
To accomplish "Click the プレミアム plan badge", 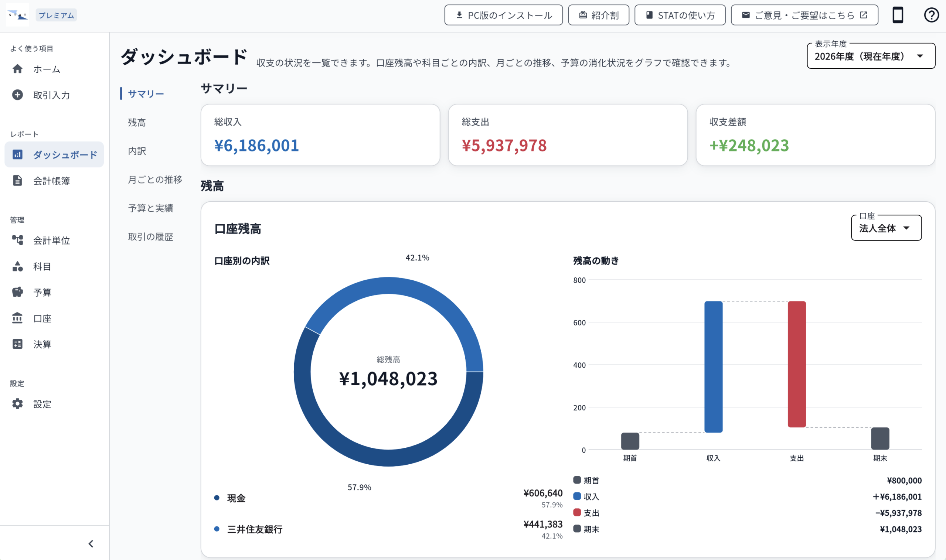I will [56, 15].
